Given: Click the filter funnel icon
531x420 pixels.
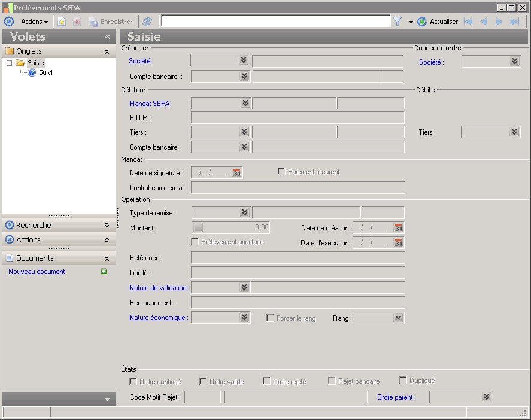Looking at the screenshot, I should 398,22.
